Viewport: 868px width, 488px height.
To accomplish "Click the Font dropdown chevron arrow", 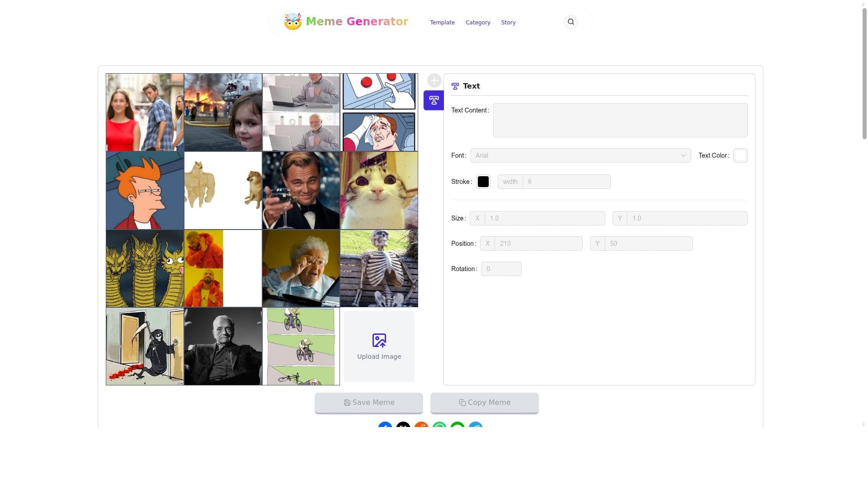I will point(683,155).
